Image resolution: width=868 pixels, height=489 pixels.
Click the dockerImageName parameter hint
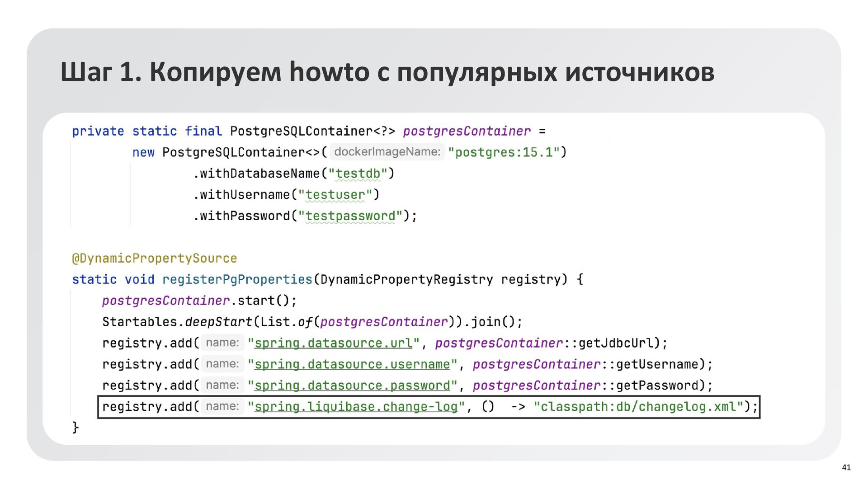[387, 152]
